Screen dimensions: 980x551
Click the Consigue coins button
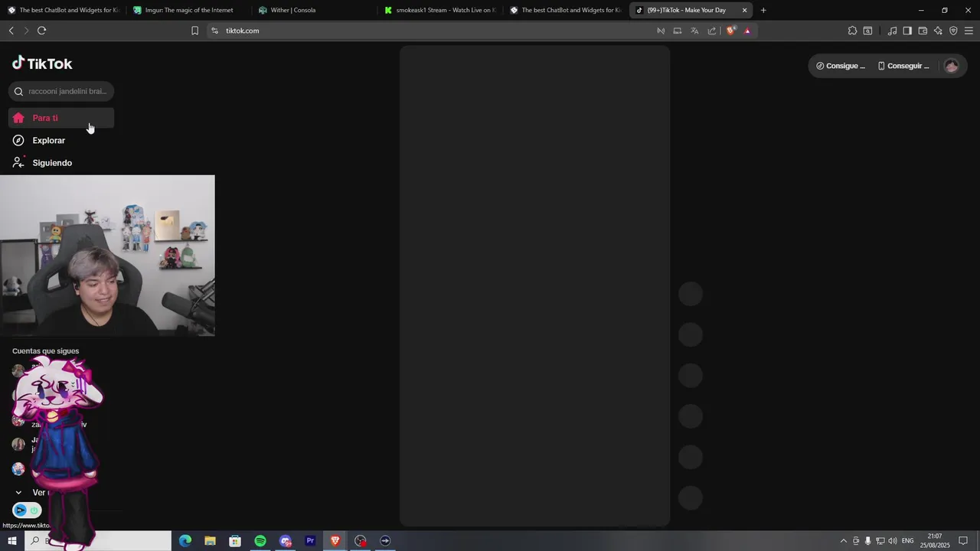tap(841, 66)
